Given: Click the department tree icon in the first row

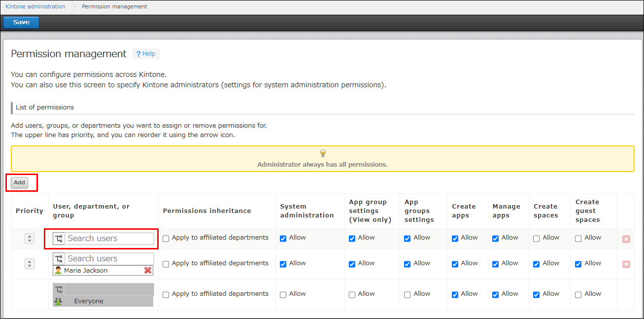Looking at the screenshot, I should click(59, 238).
